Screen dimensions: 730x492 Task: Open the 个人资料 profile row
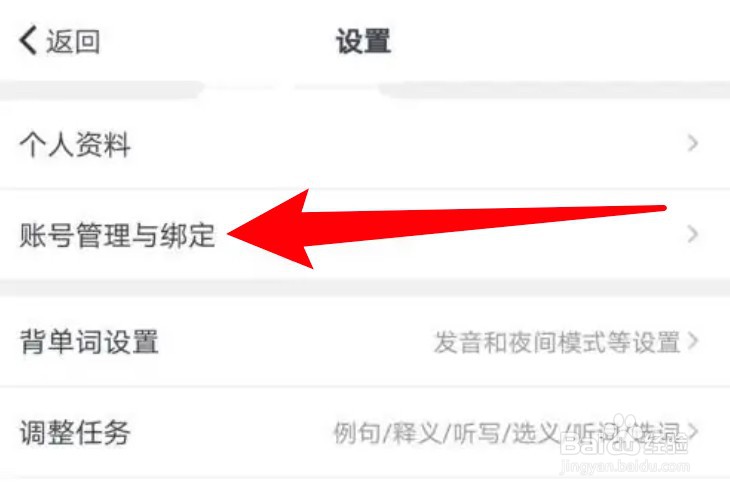[x=365, y=143]
